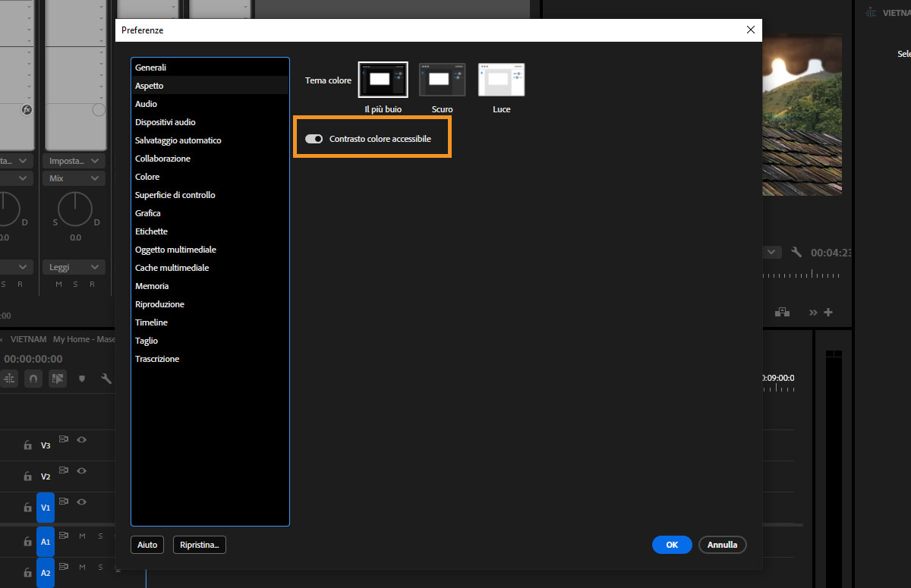911x588 pixels.
Task: Toggle insert sequences as nests icon
Action: [x=10, y=378]
